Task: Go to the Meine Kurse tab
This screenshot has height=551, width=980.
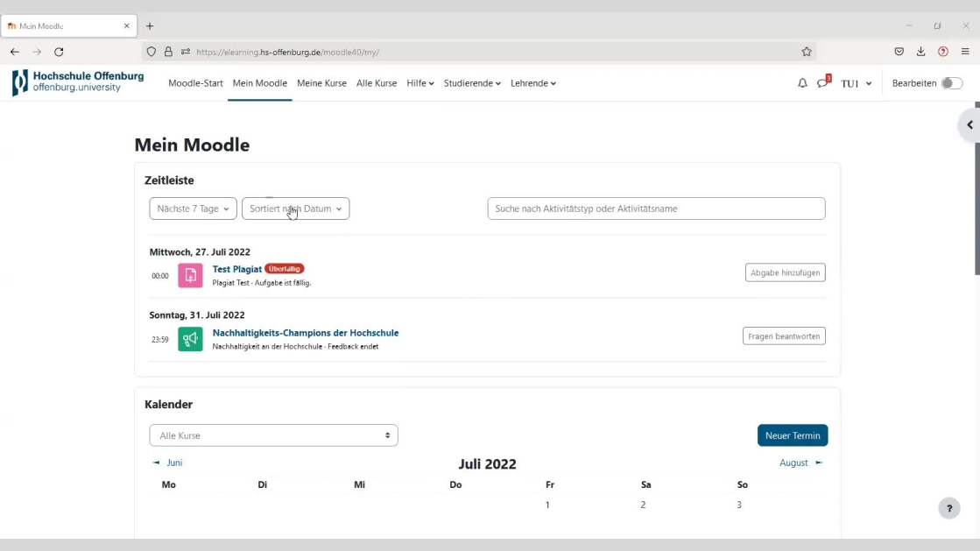Action: tap(321, 83)
